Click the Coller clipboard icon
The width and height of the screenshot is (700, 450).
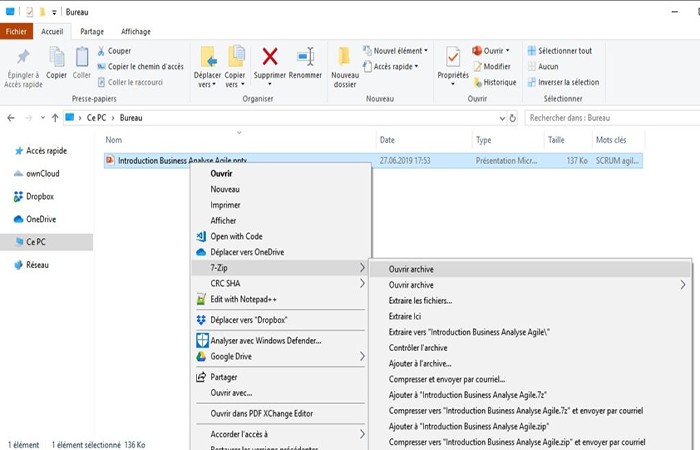pyautogui.click(x=82, y=57)
